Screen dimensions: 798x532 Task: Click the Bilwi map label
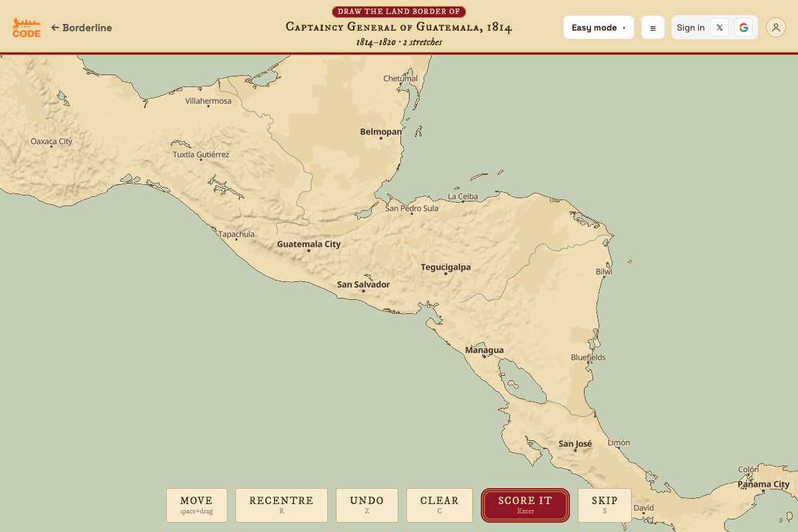pos(604,271)
